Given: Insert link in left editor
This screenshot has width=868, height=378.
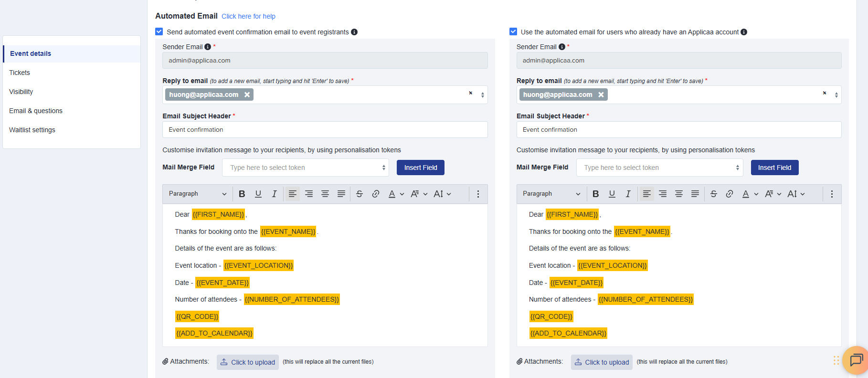Looking at the screenshot, I should pos(376,194).
